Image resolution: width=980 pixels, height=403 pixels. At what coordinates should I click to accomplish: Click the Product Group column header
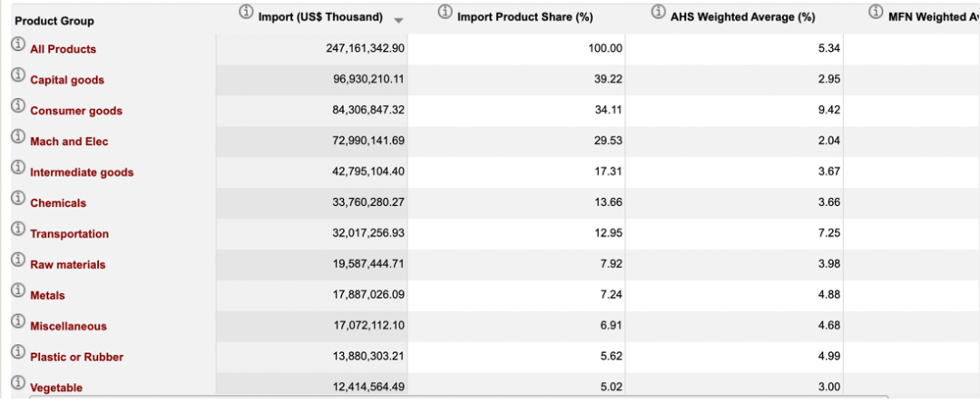click(x=54, y=21)
